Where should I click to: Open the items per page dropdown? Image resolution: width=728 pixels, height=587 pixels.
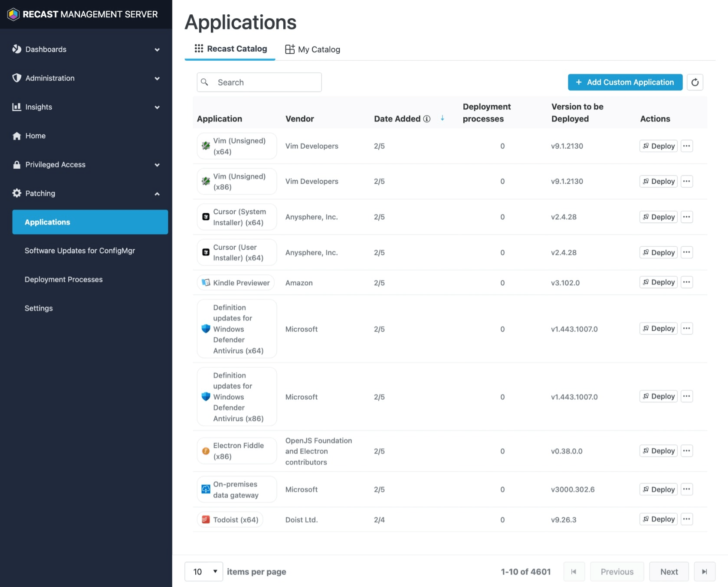coord(204,571)
